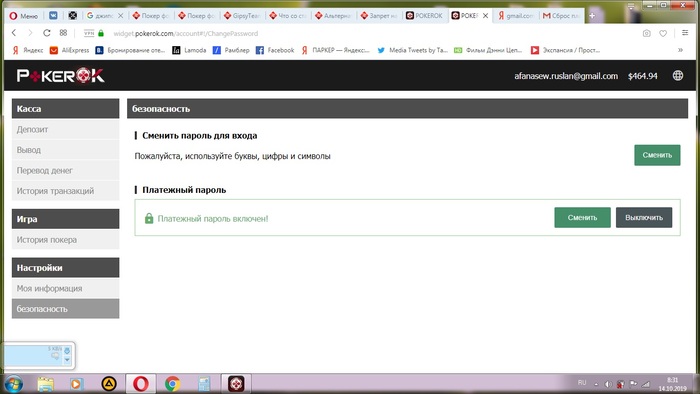
Task: Reload the current page
Action: click(46, 33)
